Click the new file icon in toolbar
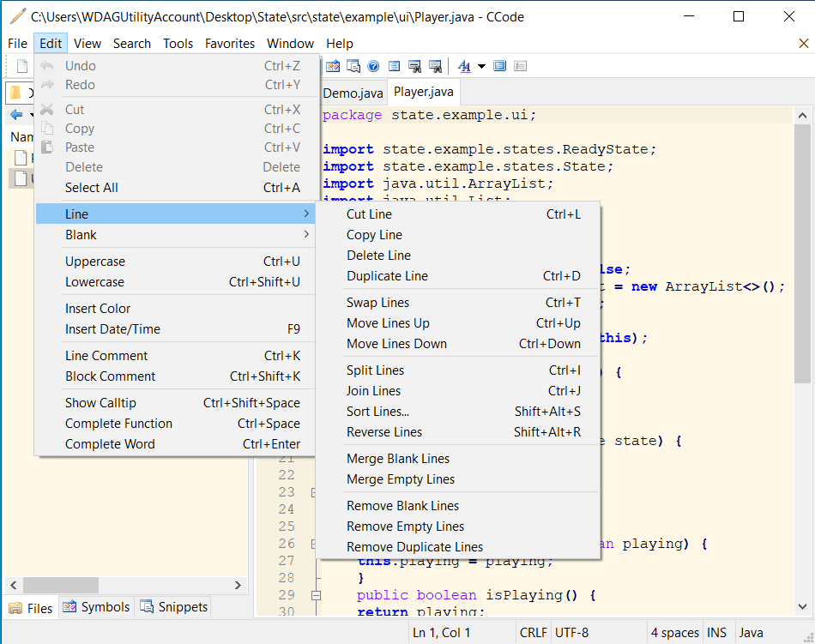The width and height of the screenshot is (815, 644). click(21, 66)
